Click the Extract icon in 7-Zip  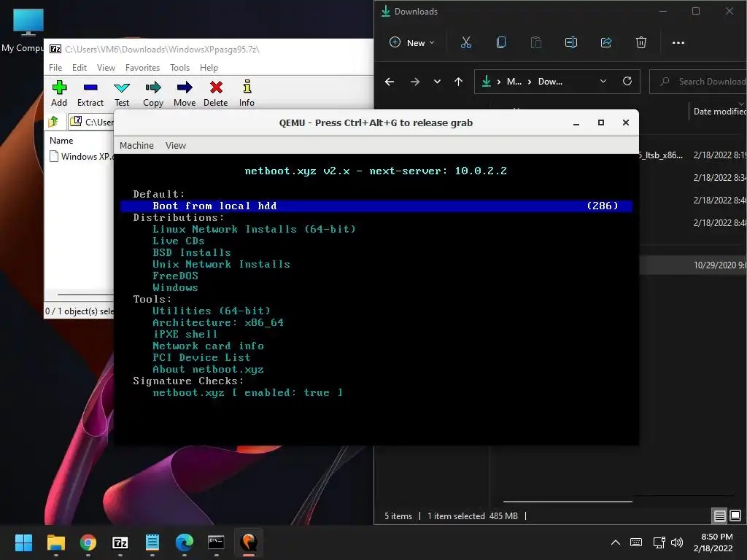coord(90,93)
